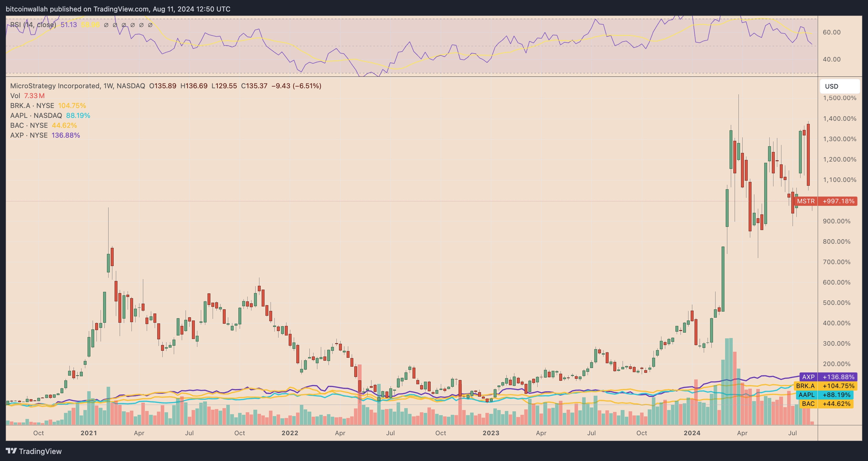
Task: Select the AXP series label tag
Action: pos(808,377)
